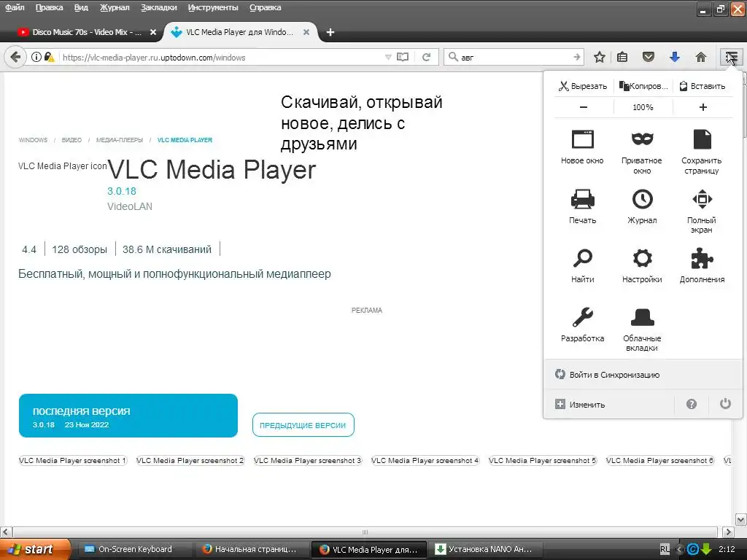Open the Закладки menu
This screenshot has height=560, width=747.
click(x=158, y=7)
